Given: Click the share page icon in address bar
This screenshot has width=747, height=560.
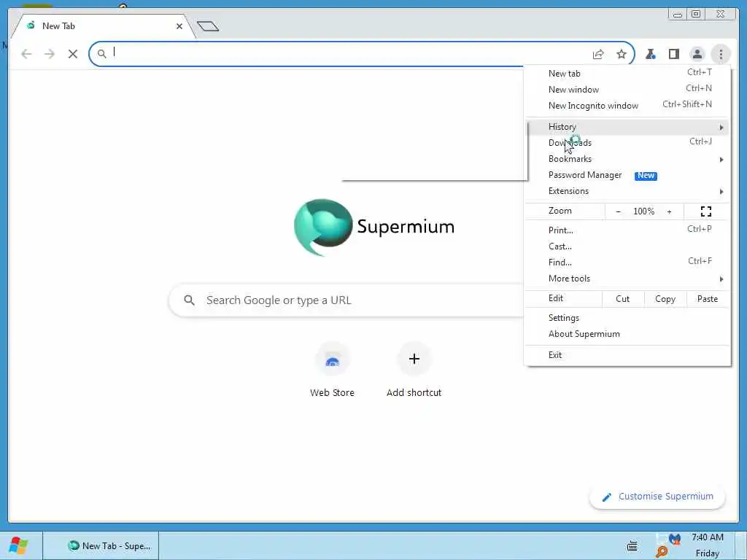Looking at the screenshot, I should (x=598, y=54).
